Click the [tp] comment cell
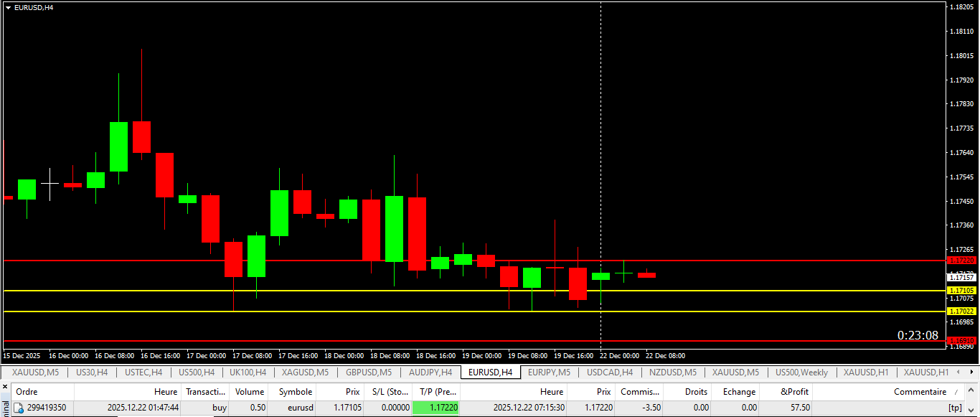Viewport: 980px width, 417px height. [955, 408]
